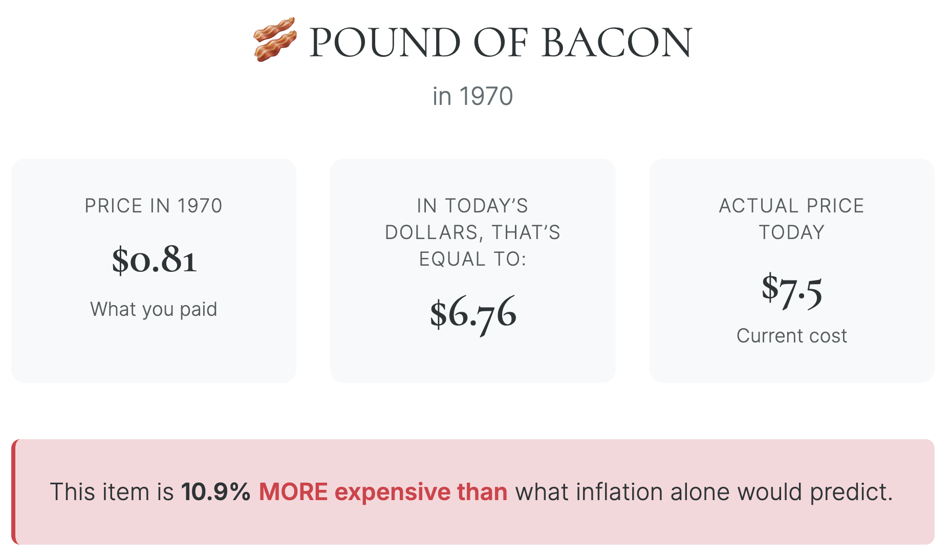
Task: Click the word EQUAL TO: in middle card
Action: click(x=472, y=259)
